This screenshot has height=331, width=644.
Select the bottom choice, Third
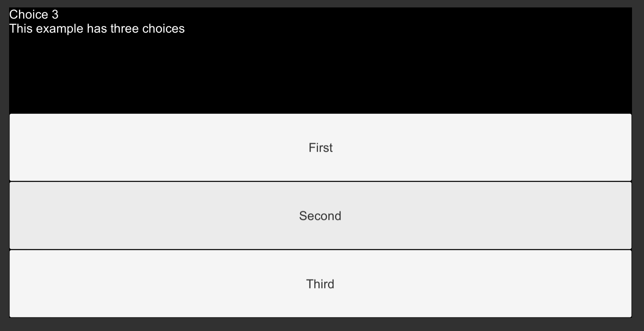(320, 284)
